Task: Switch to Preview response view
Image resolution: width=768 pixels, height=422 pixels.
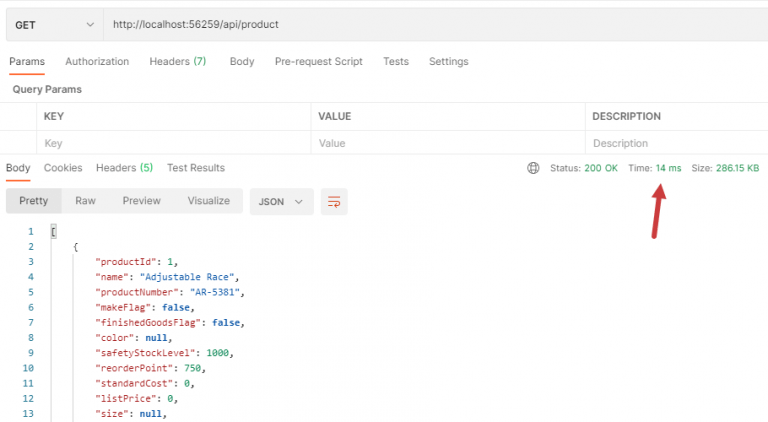Action: [x=142, y=201]
